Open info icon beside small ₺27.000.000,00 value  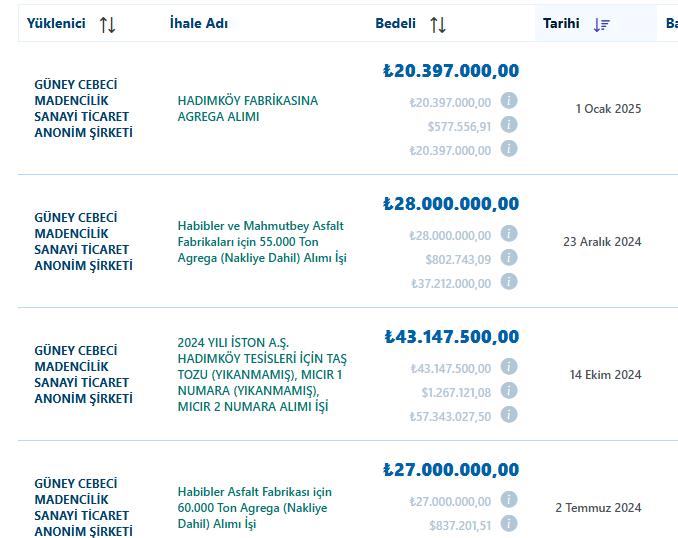pos(509,500)
